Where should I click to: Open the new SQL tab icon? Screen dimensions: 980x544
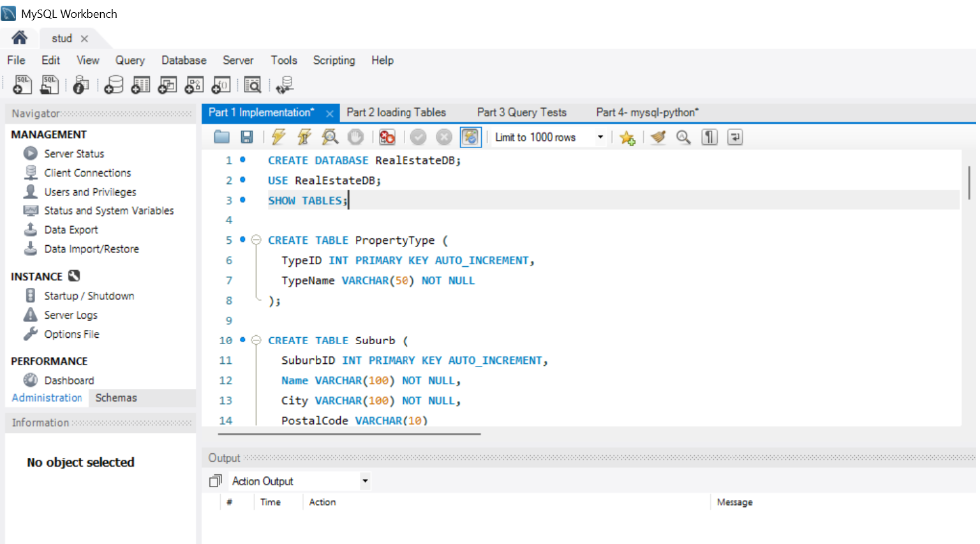click(x=22, y=85)
